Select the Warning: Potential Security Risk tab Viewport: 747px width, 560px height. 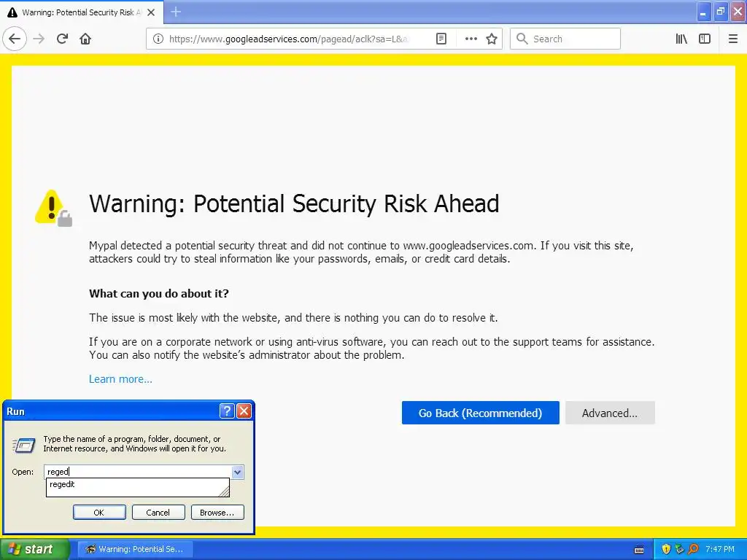pyautogui.click(x=82, y=12)
